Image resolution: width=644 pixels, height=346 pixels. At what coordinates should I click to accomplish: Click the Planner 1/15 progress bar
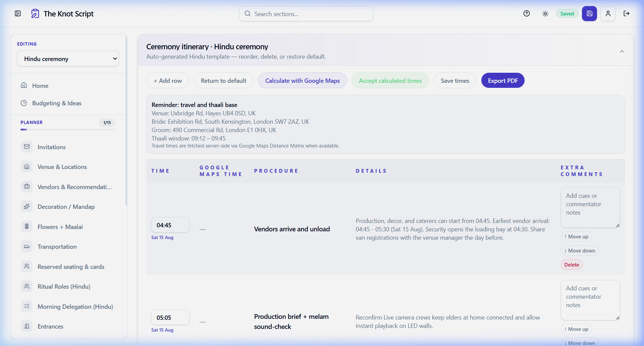pyautogui.click(x=67, y=129)
